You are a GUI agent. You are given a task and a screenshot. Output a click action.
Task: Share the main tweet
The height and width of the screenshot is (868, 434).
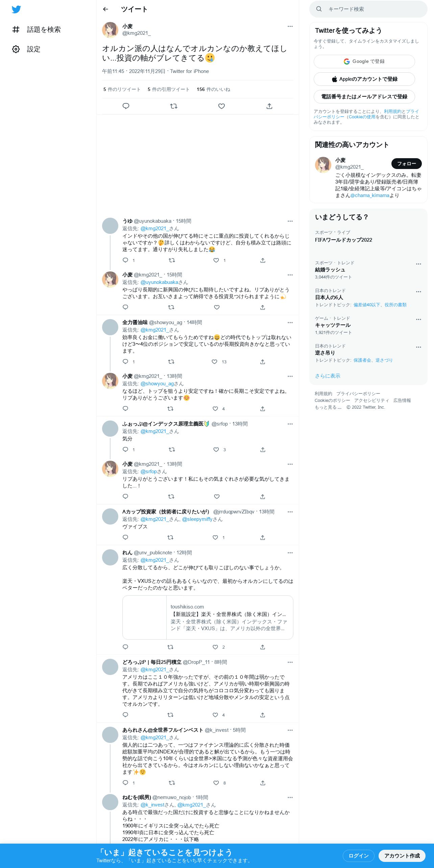pyautogui.click(x=269, y=106)
